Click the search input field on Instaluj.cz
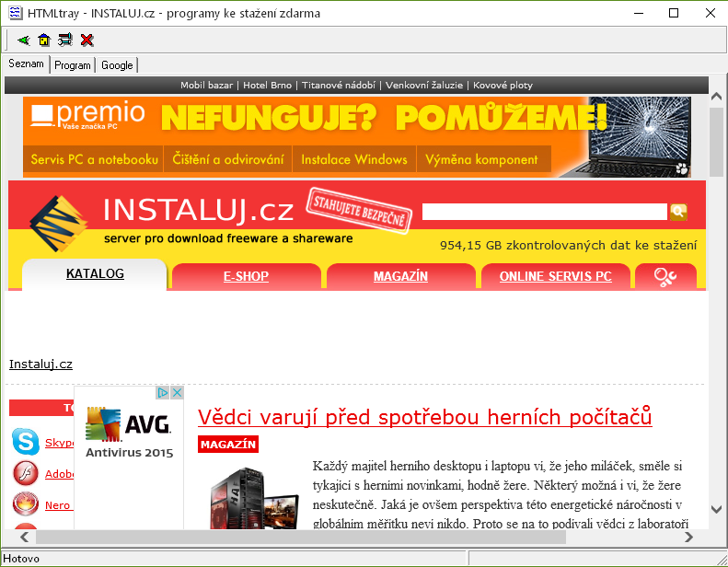Image resolution: width=728 pixels, height=567 pixels. tap(543, 212)
